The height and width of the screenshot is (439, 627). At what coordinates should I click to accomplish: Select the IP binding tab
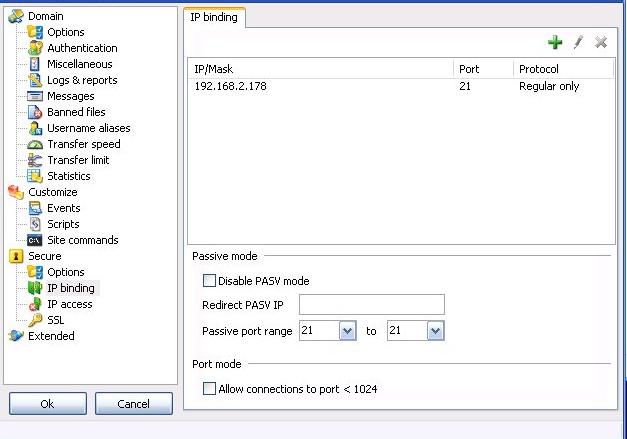click(214, 17)
